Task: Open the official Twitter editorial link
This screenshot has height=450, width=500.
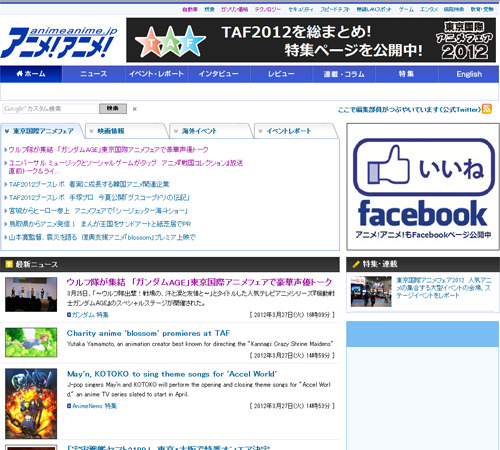Action: [409, 110]
